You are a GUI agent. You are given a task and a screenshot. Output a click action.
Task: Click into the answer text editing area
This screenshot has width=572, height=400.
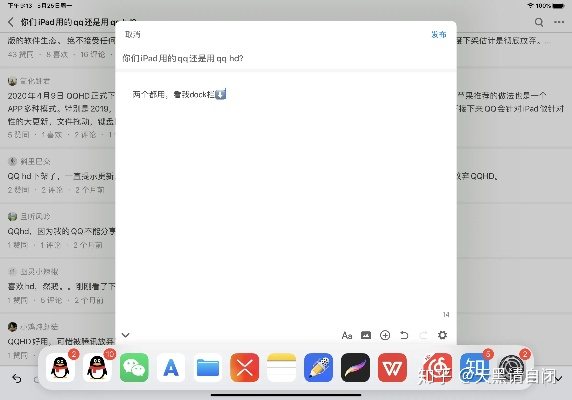click(286, 197)
